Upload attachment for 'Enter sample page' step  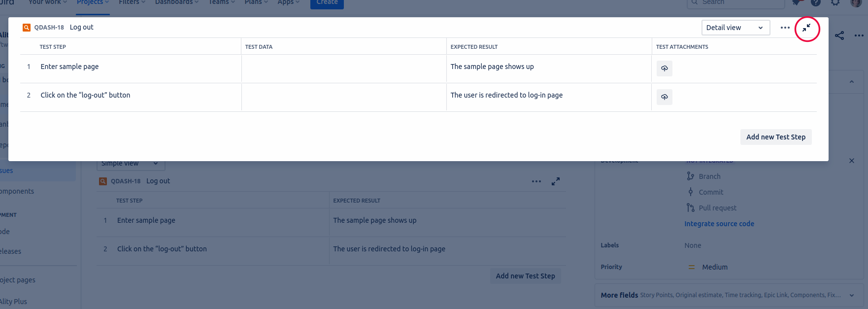[665, 69]
